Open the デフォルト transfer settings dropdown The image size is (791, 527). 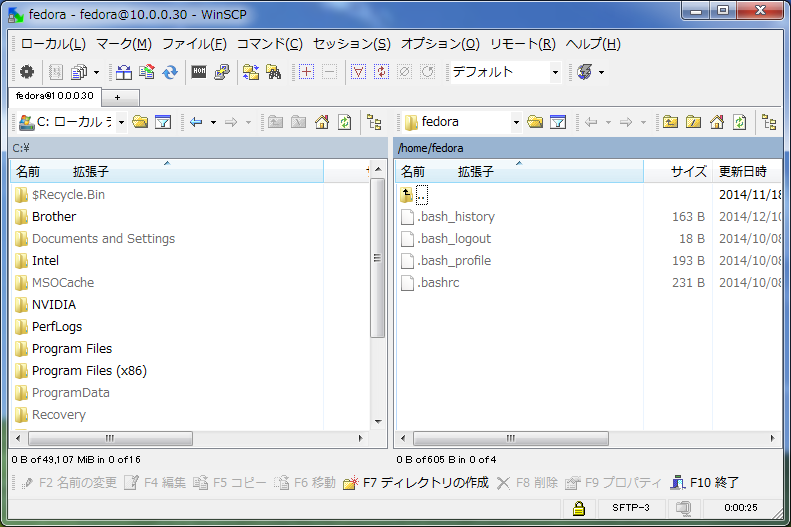tap(555, 72)
